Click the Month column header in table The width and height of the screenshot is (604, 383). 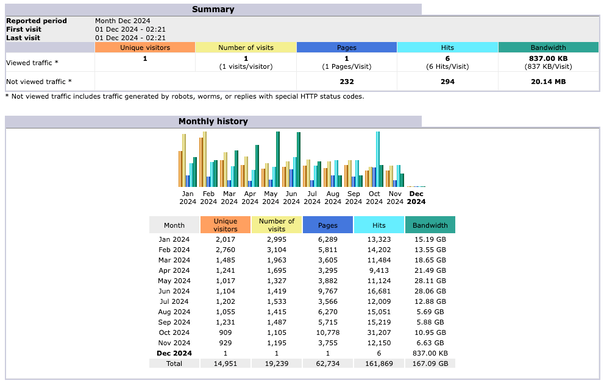(174, 225)
